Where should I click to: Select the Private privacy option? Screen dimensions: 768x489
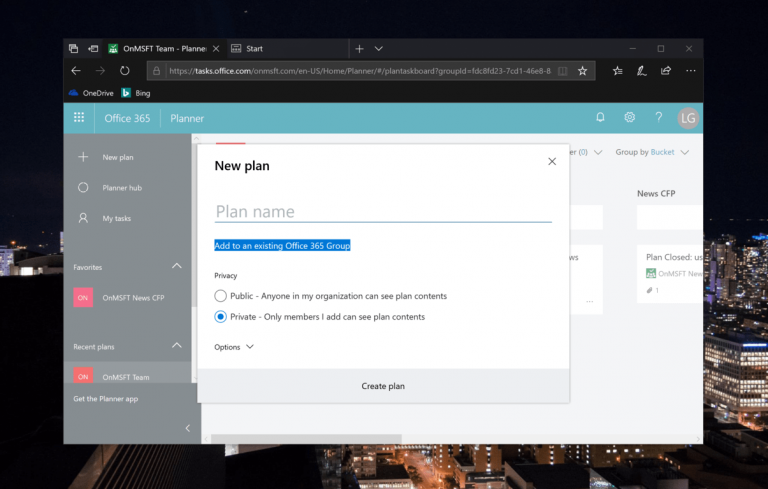click(220, 317)
